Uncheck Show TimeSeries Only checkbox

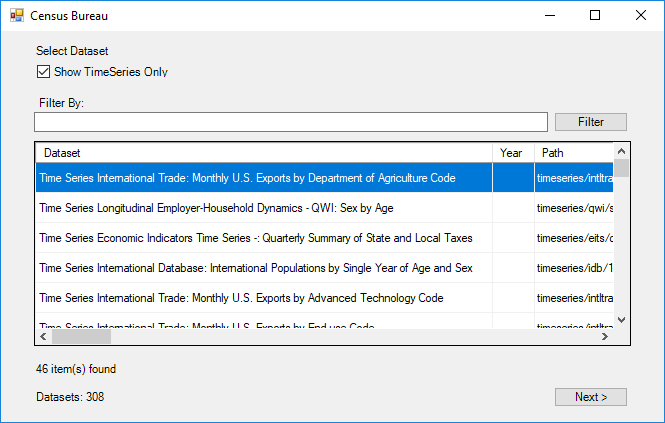pyautogui.click(x=43, y=72)
